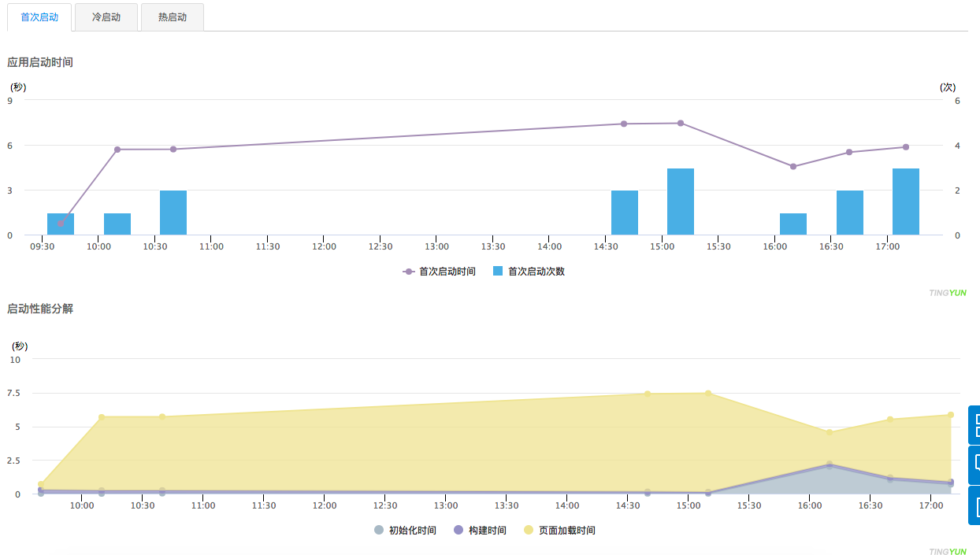Open the top blue floating side button
Image resolution: width=980 pixels, height=555 pixels.
974,425
